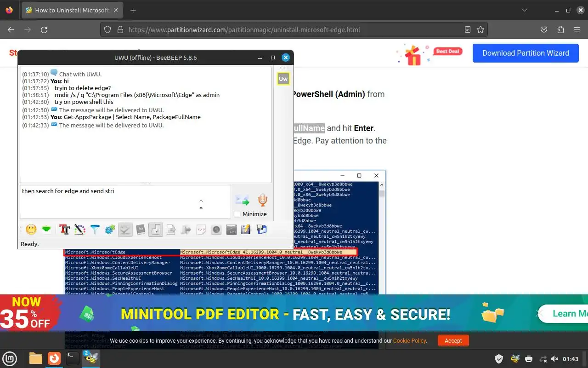The image size is (588, 368).
Task: Toggle the spell checking ABC icon
Action: [x=125, y=229]
